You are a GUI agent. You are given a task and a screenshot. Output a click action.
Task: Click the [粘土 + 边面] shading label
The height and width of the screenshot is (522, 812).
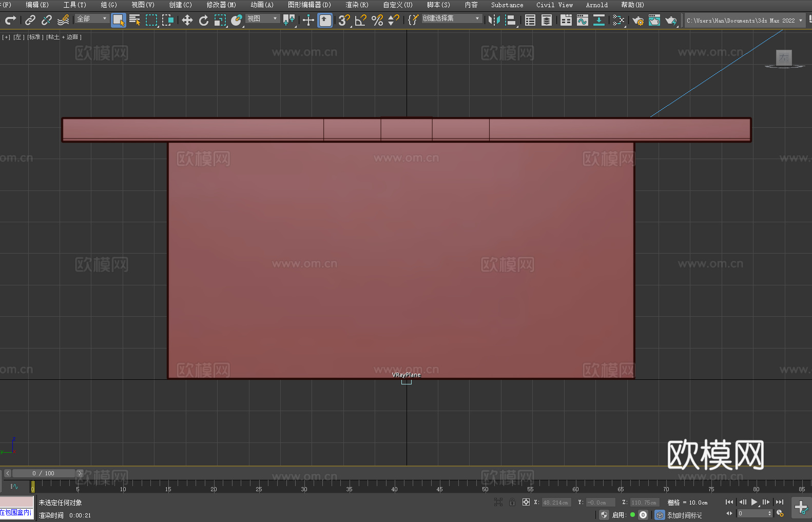64,37
